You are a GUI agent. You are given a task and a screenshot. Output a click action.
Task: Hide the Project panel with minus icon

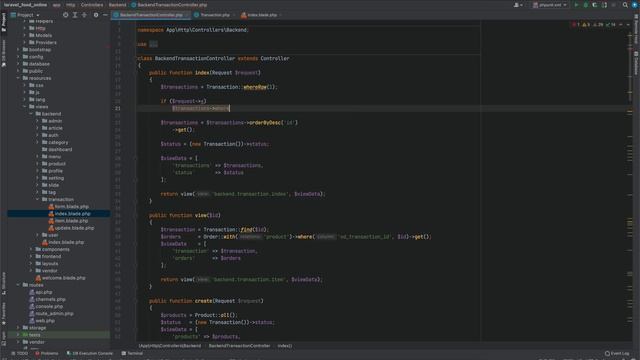105,15
